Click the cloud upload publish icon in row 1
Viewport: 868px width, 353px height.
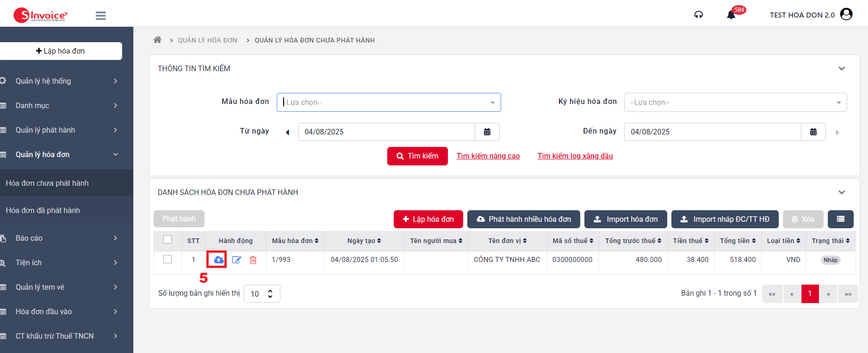pos(218,260)
